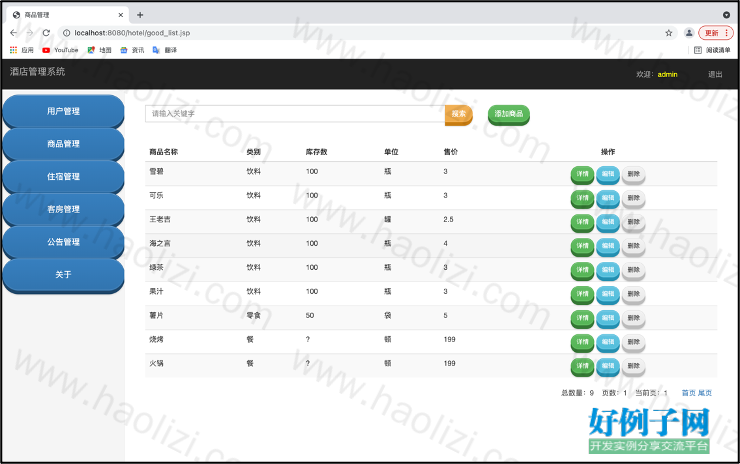Reload the page
740x464 pixels.
46,33
